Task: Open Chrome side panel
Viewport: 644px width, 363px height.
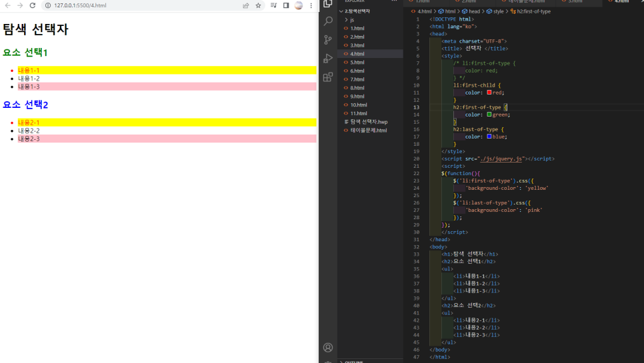Action: click(x=286, y=5)
